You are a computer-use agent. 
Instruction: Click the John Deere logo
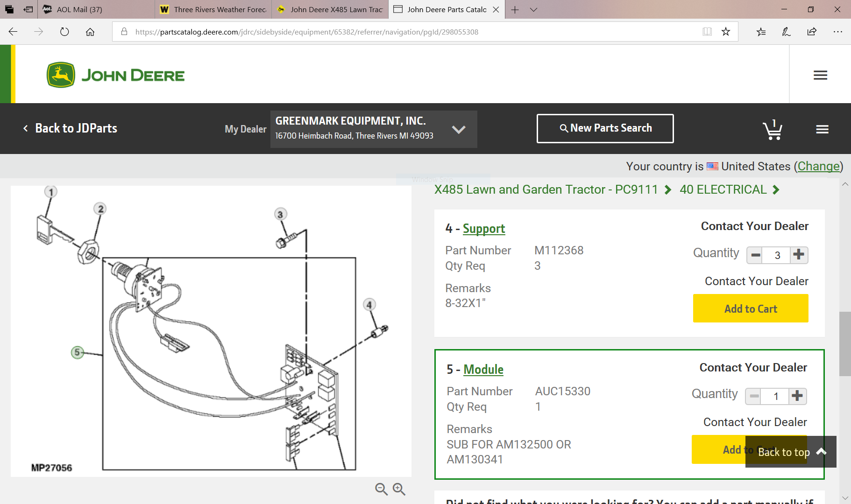pos(116,75)
